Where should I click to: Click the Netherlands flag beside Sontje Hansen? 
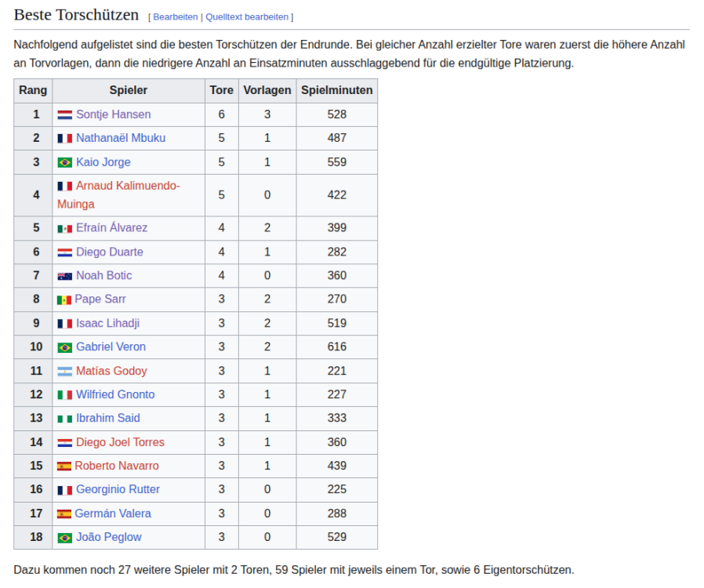(64, 114)
